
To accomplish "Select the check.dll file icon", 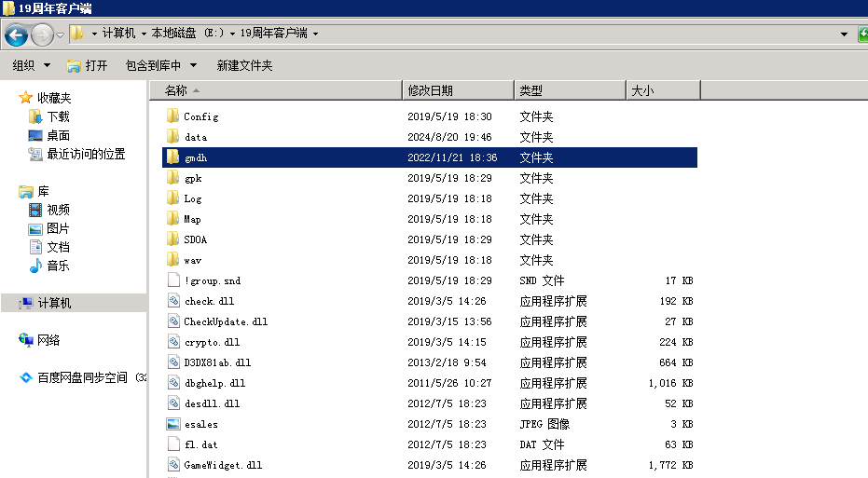I will (x=173, y=300).
